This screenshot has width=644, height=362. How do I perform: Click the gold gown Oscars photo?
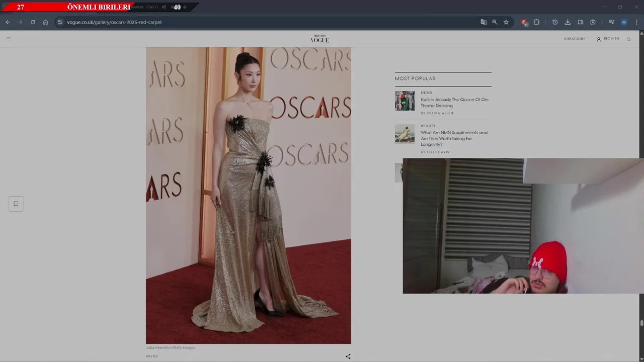click(x=249, y=196)
